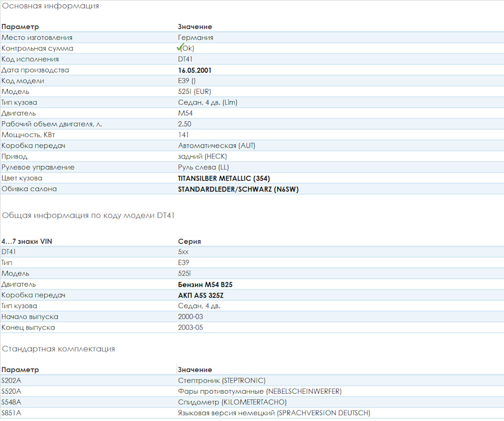The image size is (504, 421).
Task: Click engine volume value 2.50
Action: click(x=184, y=124)
